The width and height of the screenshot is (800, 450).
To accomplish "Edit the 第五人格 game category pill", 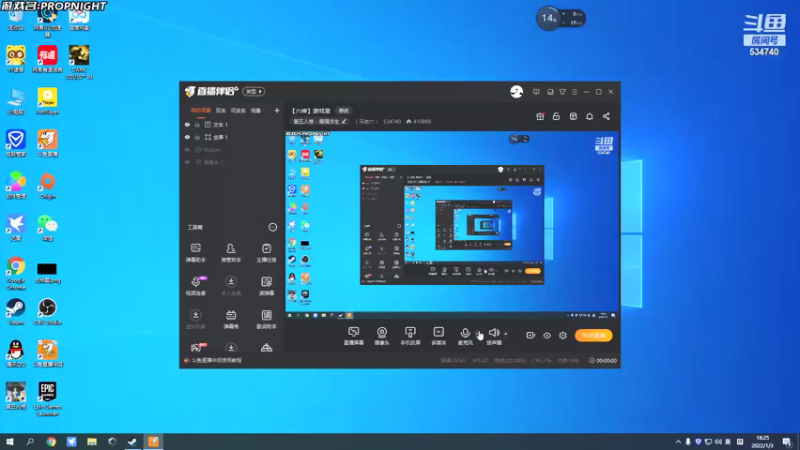I will tap(320, 121).
